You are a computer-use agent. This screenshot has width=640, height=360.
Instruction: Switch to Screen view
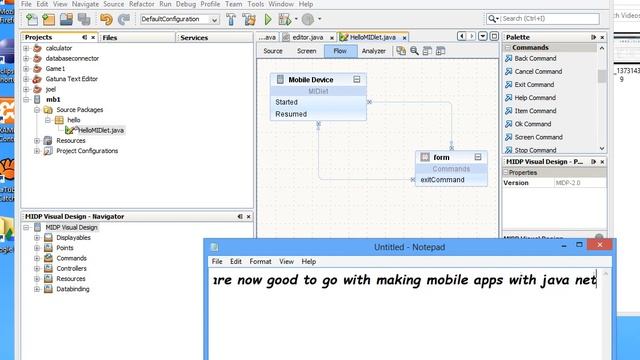coord(306,51)
